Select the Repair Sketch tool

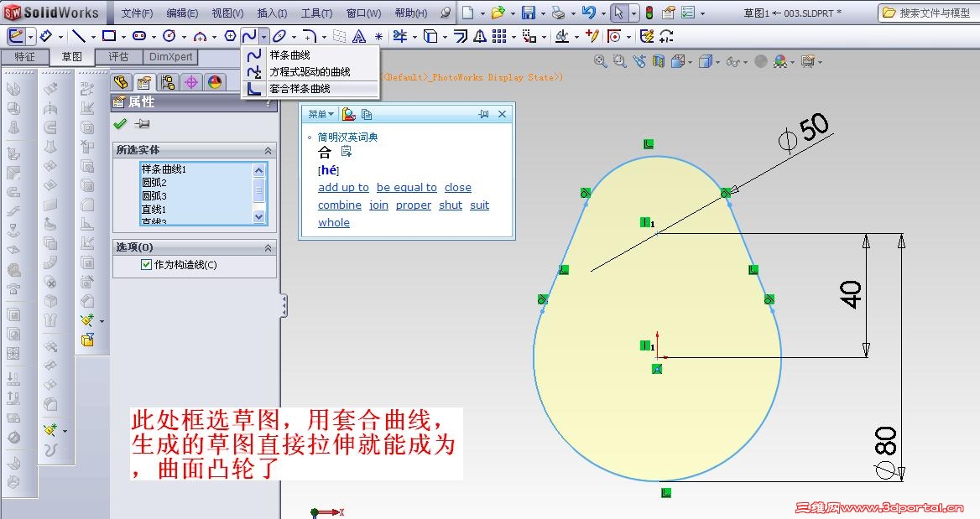[592, 36]
